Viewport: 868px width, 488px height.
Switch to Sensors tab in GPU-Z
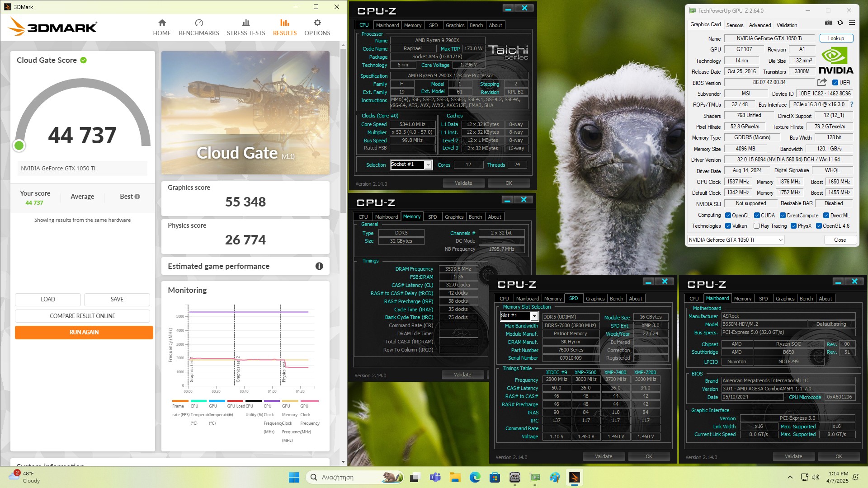tap(735, 25)
